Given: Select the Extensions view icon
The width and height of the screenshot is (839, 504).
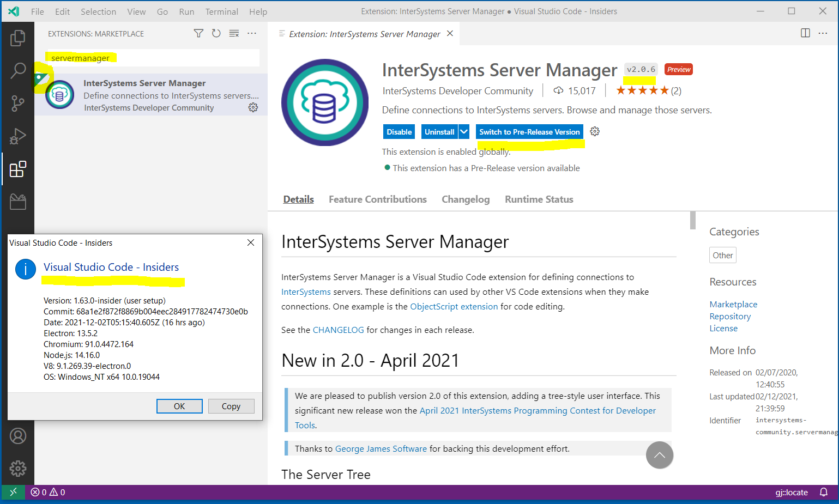Looking at the screenshot, I should click(x=18, y=169).
